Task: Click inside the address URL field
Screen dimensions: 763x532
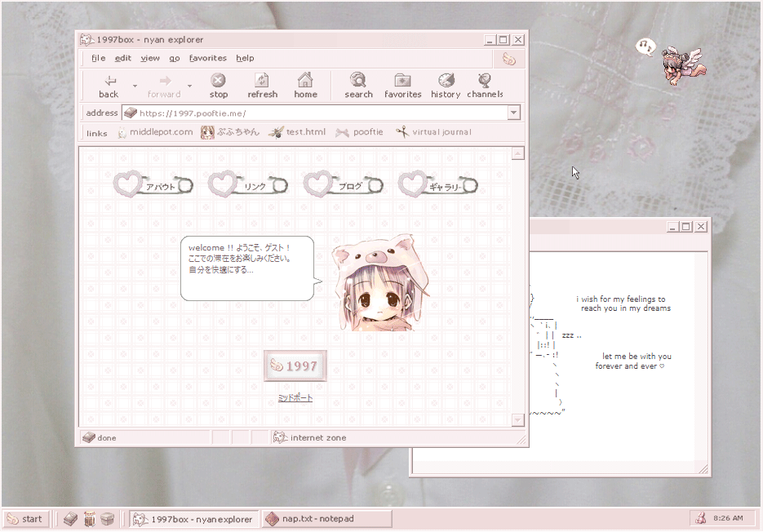Action: coord(318,113)
